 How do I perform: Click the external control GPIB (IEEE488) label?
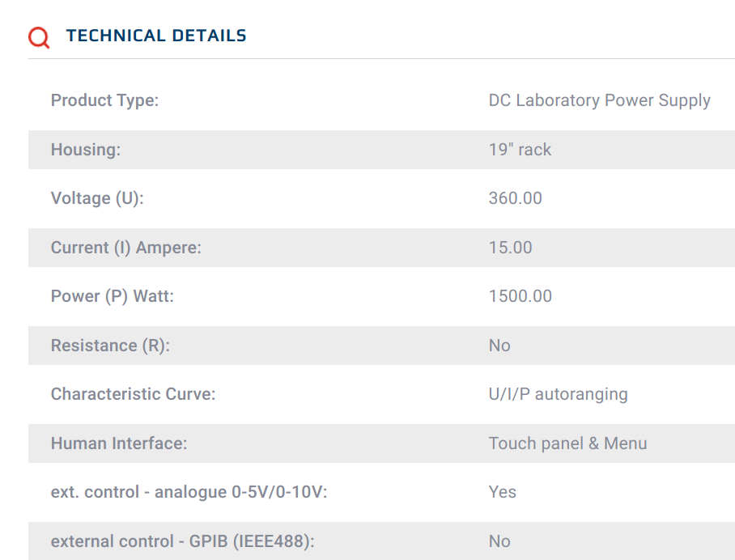[x=182, y=541]
